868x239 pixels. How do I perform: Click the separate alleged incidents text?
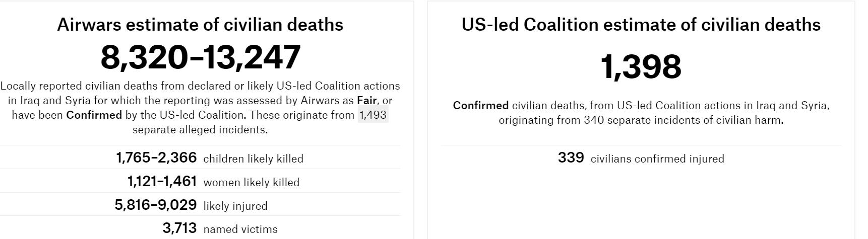[200, 130]
